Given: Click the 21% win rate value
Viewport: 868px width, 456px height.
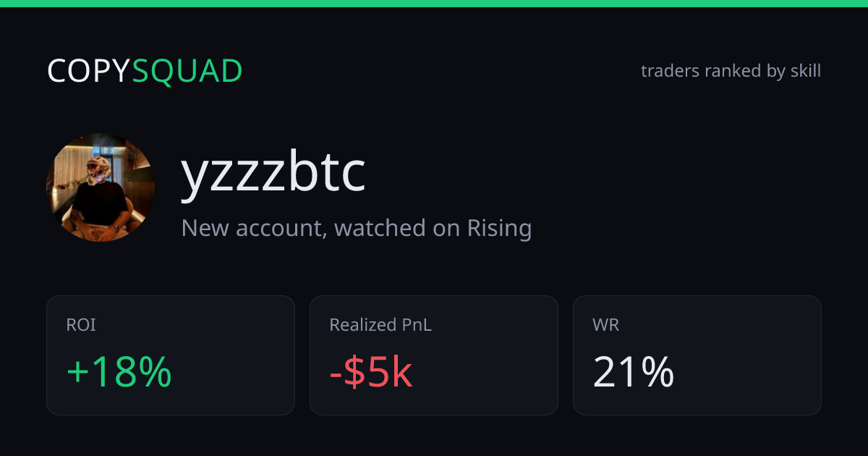Looking at the screenshot, I should (634, 373).
